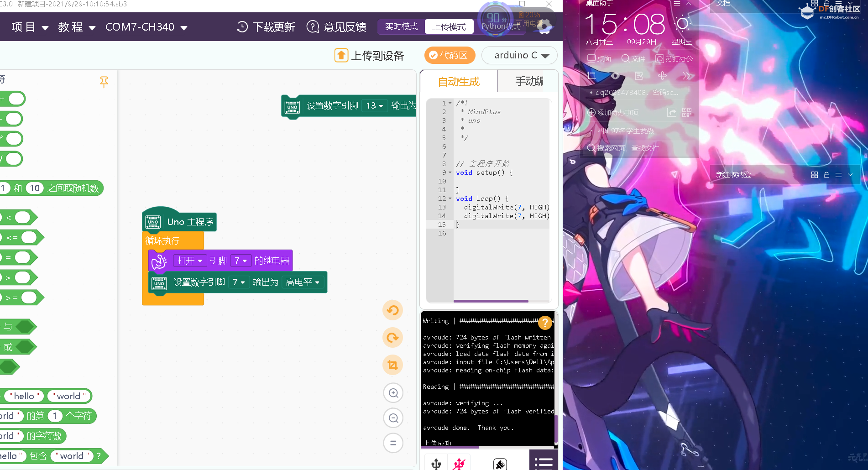Collapse the 桌面助手 widget with up chevron
Image resolution: width=868 pixels, height=470 pixels.
point(689,3)
